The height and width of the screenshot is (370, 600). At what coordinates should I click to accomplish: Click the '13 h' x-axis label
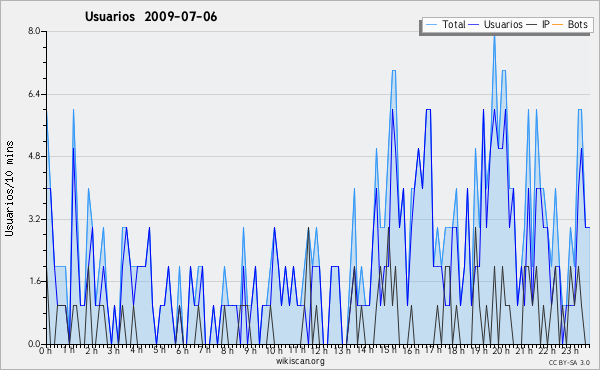341,351
